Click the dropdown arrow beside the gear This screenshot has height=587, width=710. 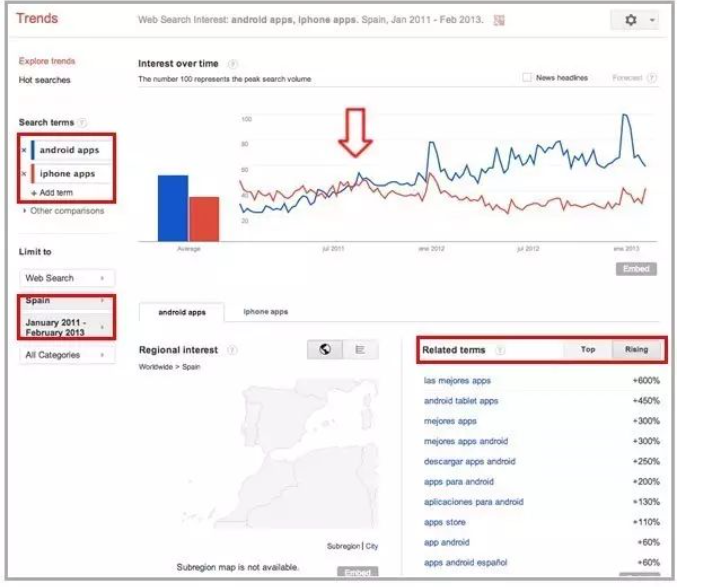pyautogui.click(x=652, y=20)
